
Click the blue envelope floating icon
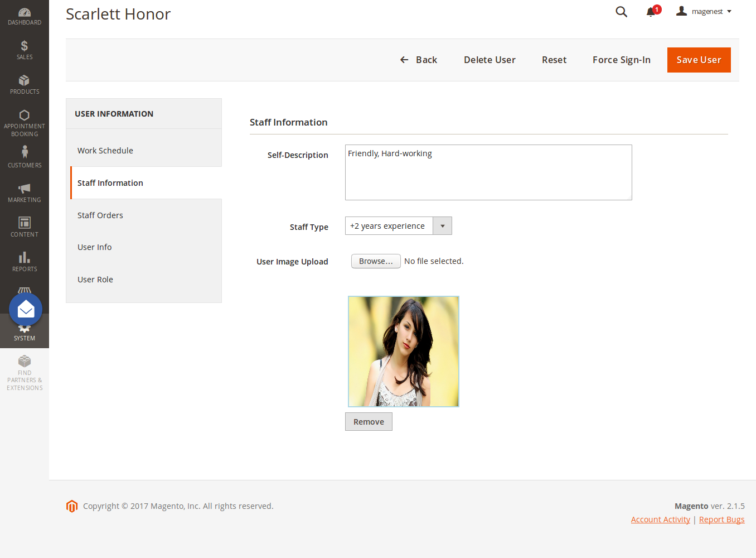click(26, 309)
